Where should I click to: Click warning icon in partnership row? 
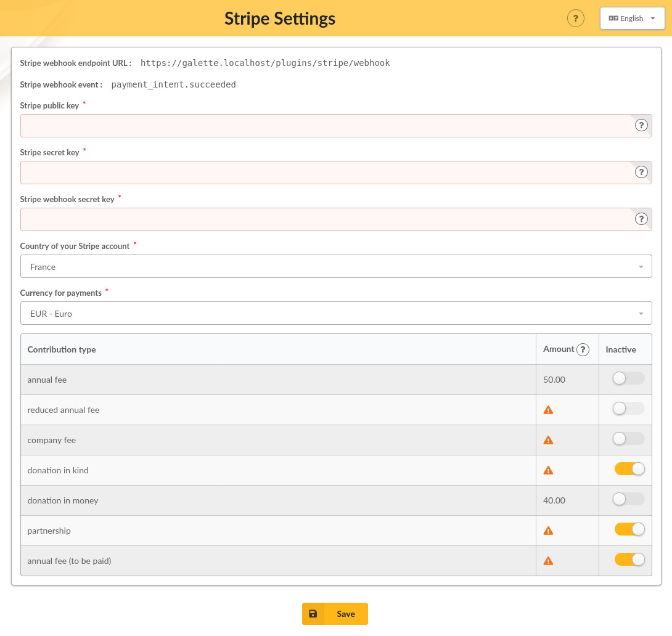(548, 531)
